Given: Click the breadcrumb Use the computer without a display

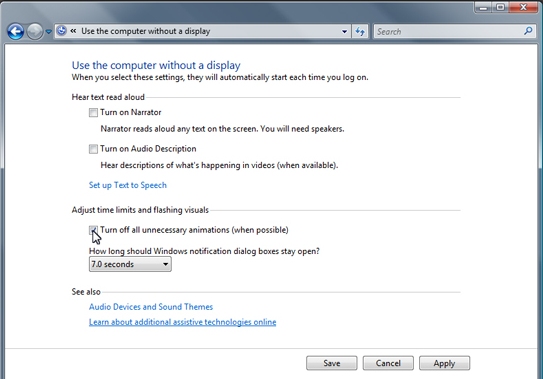Looking at the screenshot, I should (x=146, y=31).
